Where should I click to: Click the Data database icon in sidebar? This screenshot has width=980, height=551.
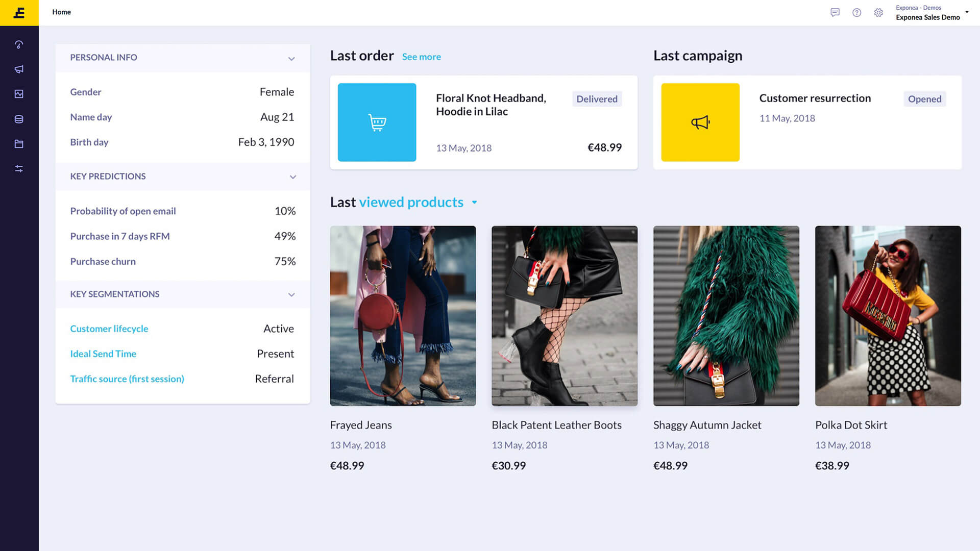tap(19, 119)
